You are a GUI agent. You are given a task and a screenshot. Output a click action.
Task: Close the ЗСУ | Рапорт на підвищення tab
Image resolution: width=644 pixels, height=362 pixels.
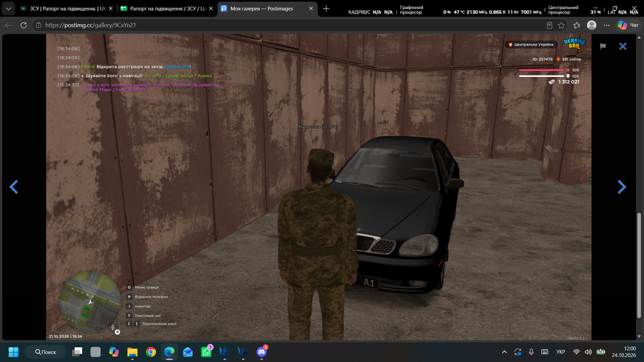(111, 9)
